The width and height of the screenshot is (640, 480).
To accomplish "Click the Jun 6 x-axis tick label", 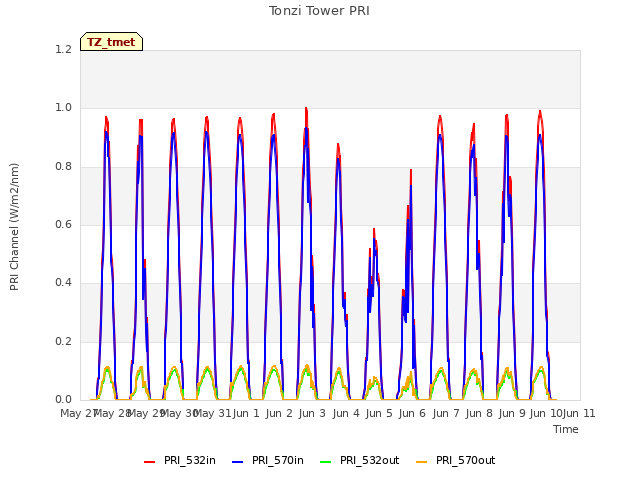I will click(x=412, y=413).
